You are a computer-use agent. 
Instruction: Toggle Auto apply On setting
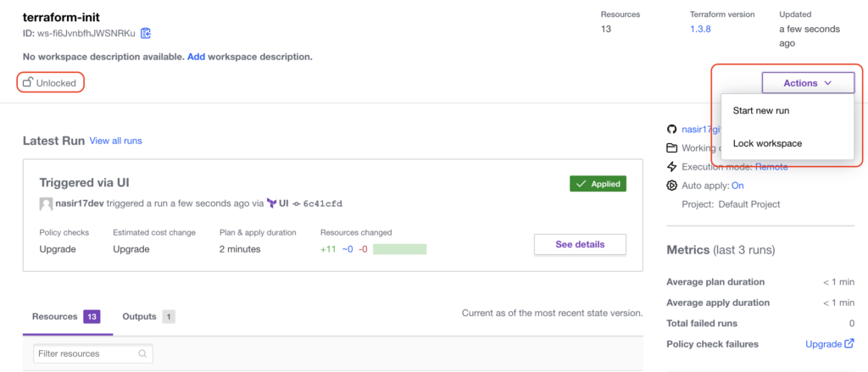(x=737, y=186)
